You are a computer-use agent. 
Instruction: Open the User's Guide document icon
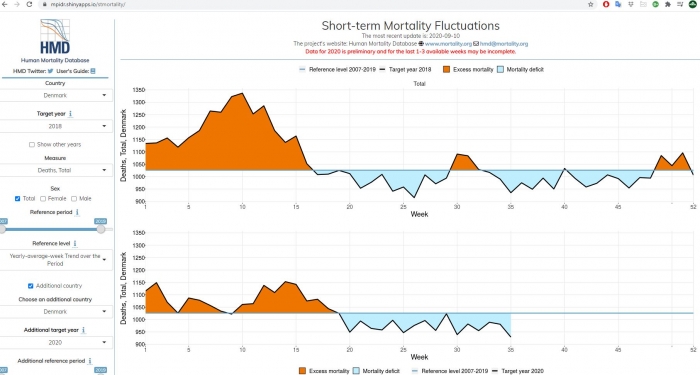(x=93, y=71)
